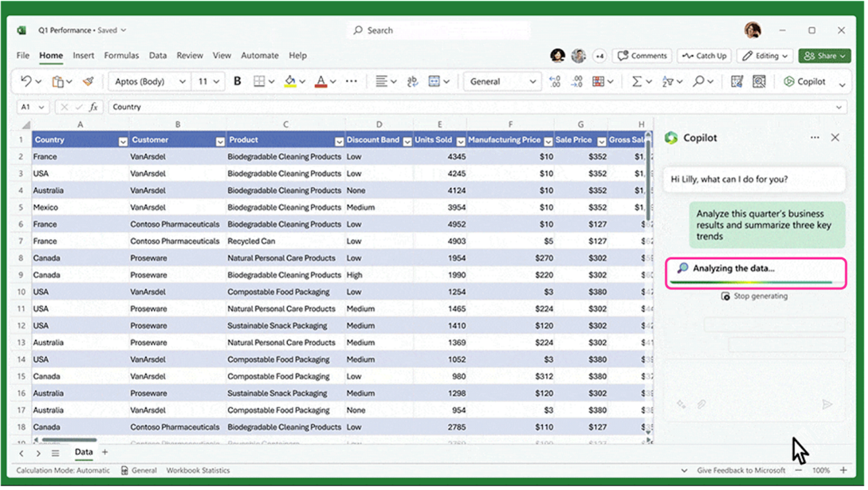This screenshot has height=490, width=868.
Task: Select the Format Painter icon
Action: tap(88, 81)
